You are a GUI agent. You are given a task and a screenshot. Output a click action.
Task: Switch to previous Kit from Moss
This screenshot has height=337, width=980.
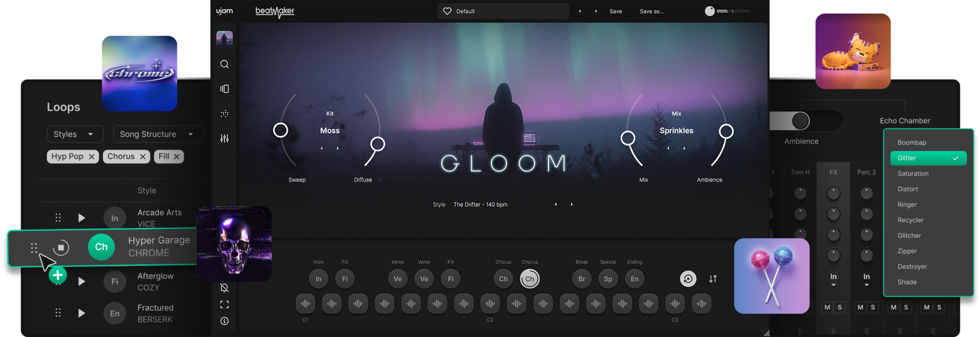(321, 148)
